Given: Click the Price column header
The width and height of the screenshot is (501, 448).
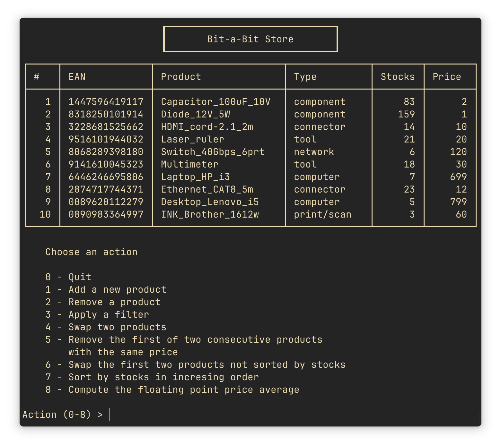Looking at the screenshot, I should 447,77.
